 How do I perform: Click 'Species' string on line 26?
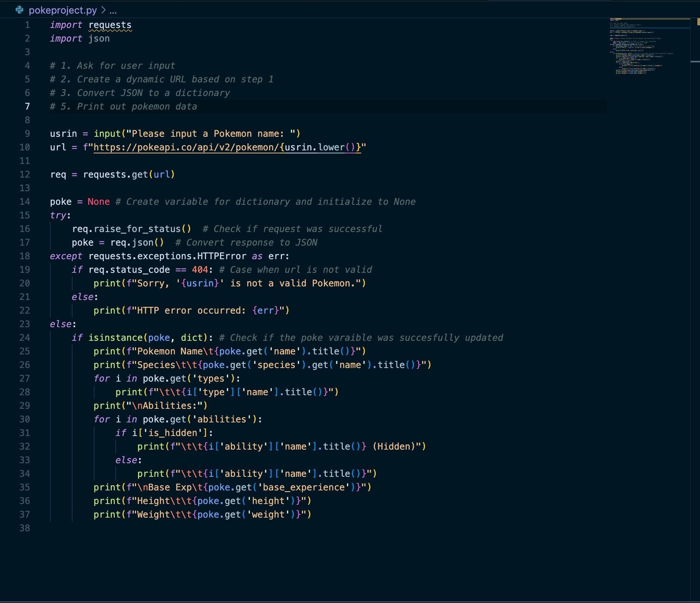tap(156, 365)
